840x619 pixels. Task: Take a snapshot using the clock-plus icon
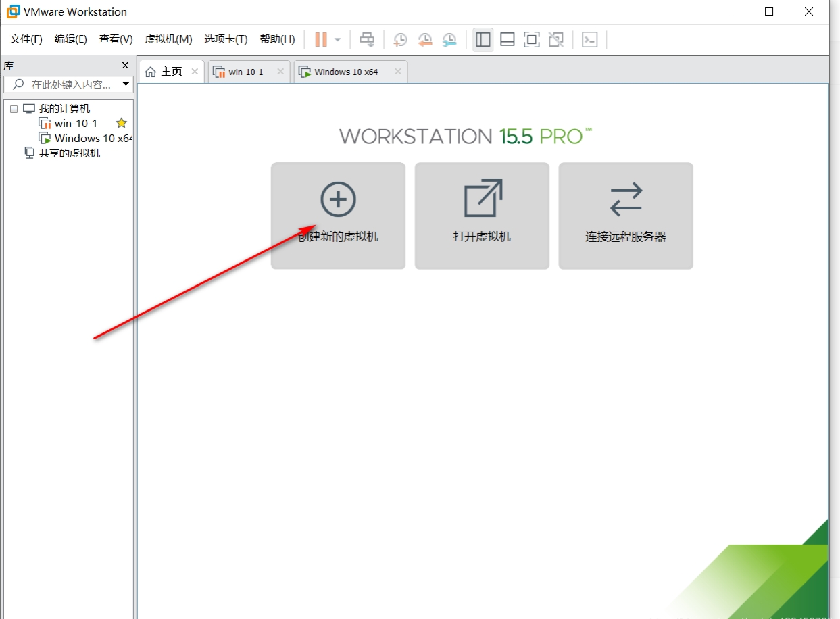click(400, 40)
